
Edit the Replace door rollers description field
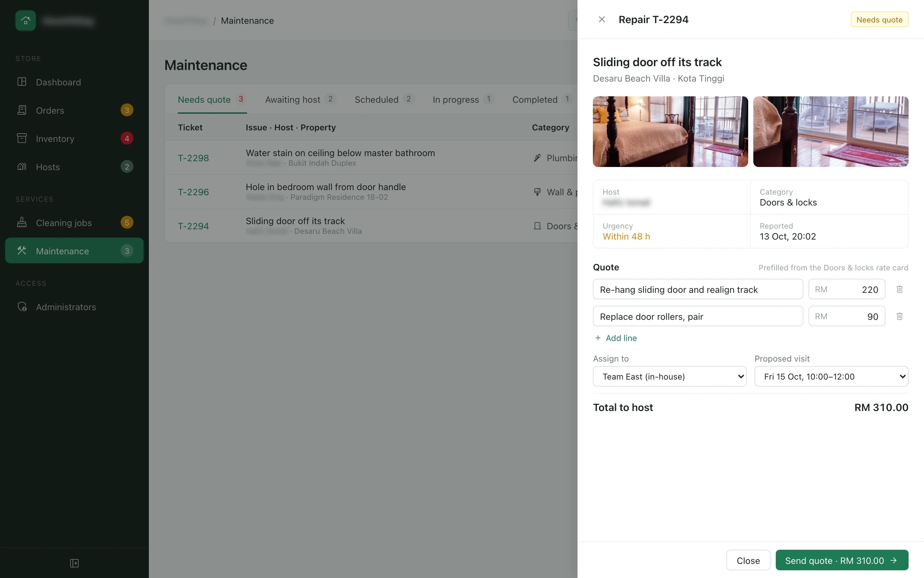coord(697,316)
